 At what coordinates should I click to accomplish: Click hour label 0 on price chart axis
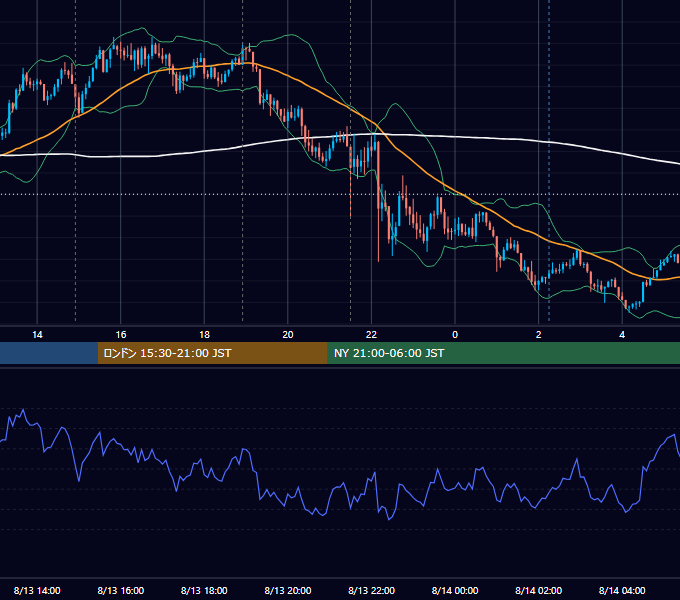(455, 335)
